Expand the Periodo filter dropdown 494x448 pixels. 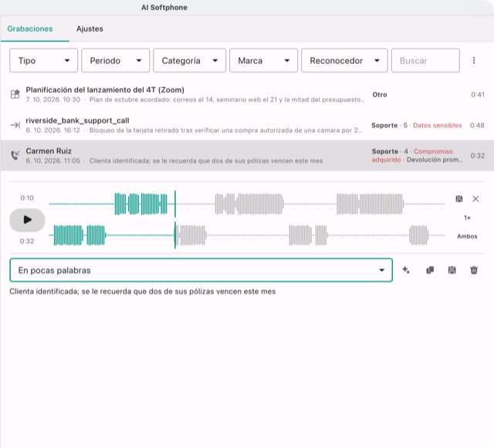(115, 60)
